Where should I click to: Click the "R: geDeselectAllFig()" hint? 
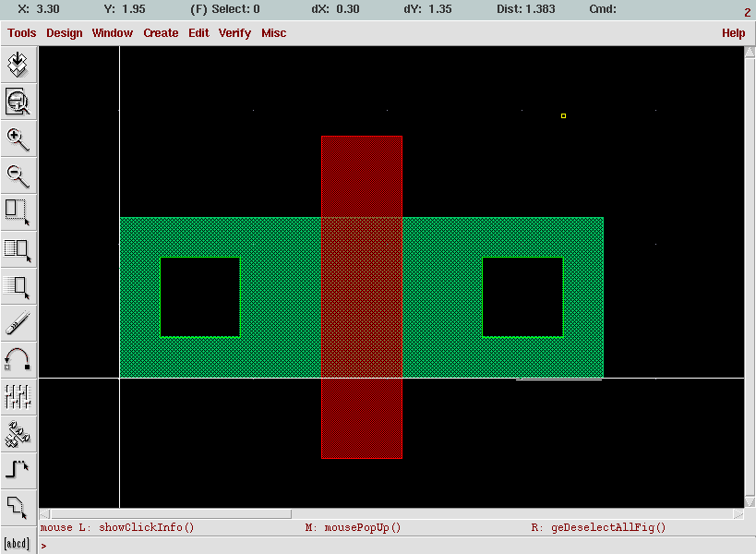(598, 527)
